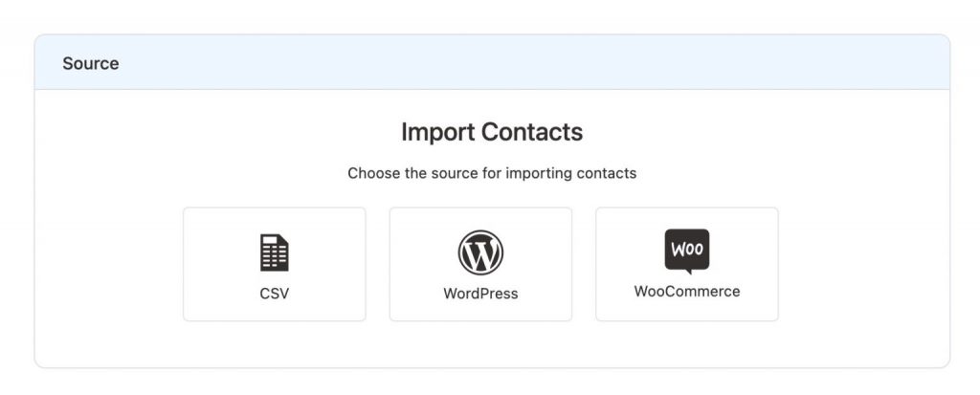Pick the circular W emblem above WordPress

pos(480,252)
